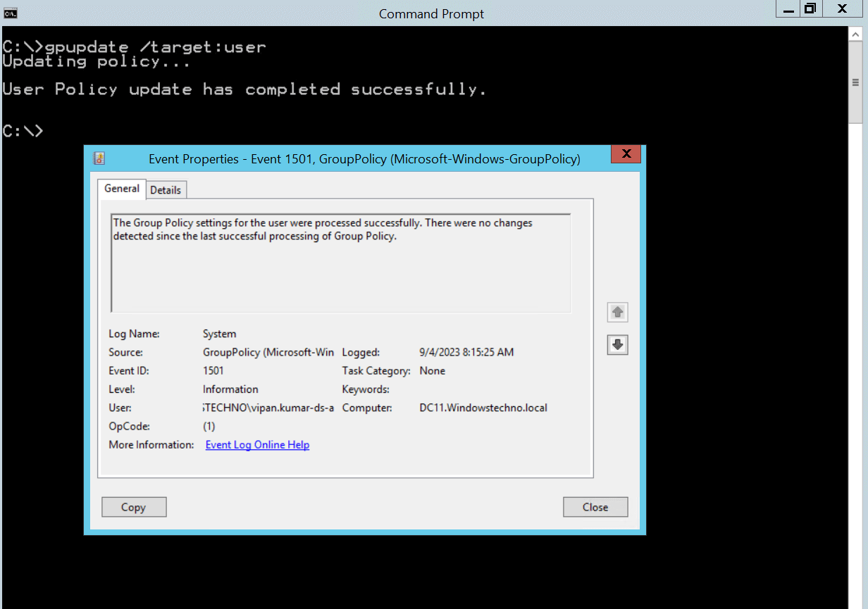The width and height of the screenshot is (868, 609).
Task: Click the Command Prompt title bar text
Action: [432, 14]
